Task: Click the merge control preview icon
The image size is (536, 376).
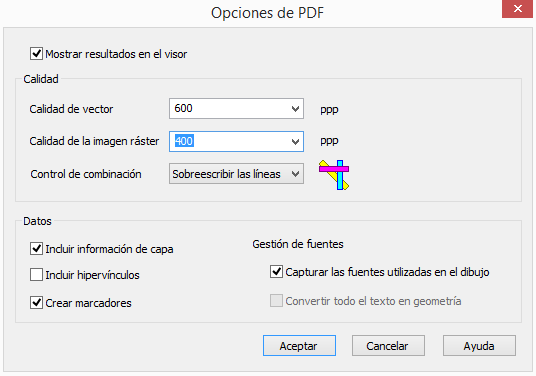Action: pyautogui.click(x=334, y=175)
